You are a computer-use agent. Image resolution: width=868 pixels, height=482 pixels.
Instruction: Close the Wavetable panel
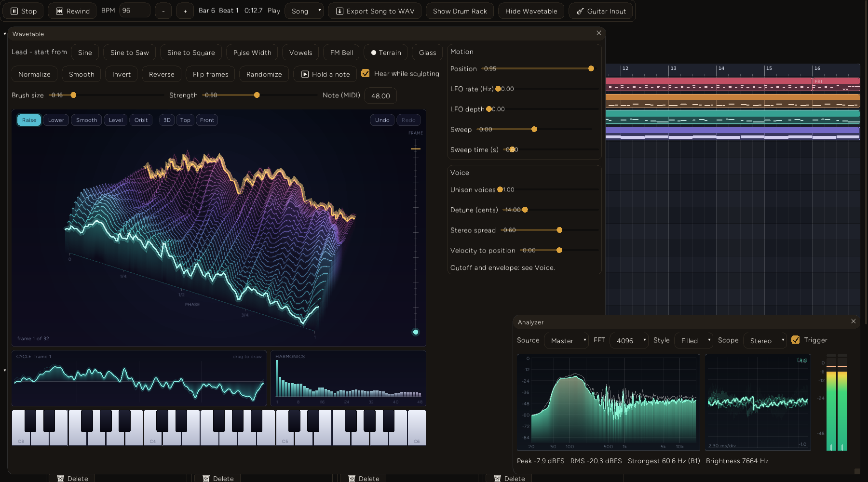pyautogui.click(x=598, y=33)
